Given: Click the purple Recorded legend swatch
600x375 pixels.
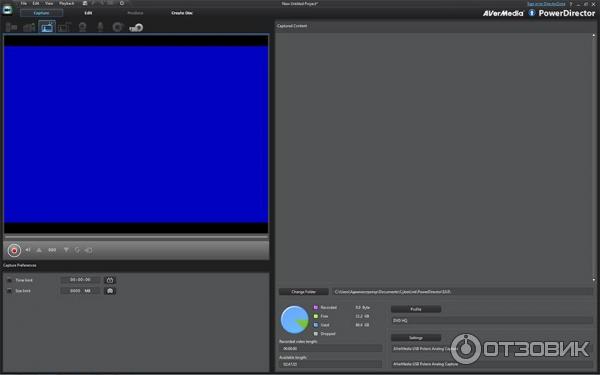Looking at the screenshot, I should 316,307.
